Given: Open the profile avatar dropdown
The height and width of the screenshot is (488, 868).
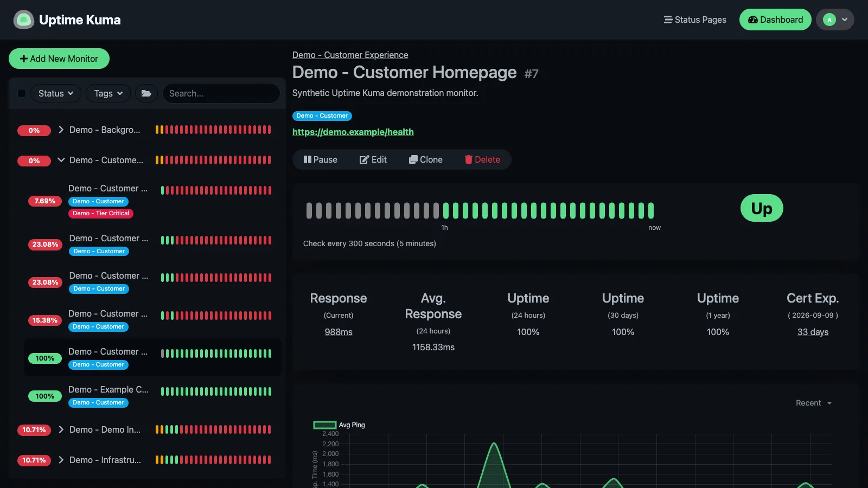Looking at the screenshot, I should (x=835, y=20).
